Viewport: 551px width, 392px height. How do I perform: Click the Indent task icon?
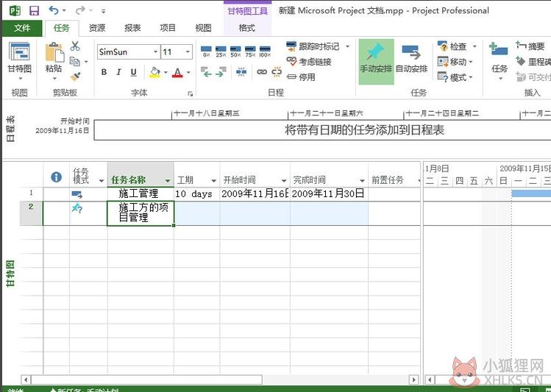[x=221, y=72]
